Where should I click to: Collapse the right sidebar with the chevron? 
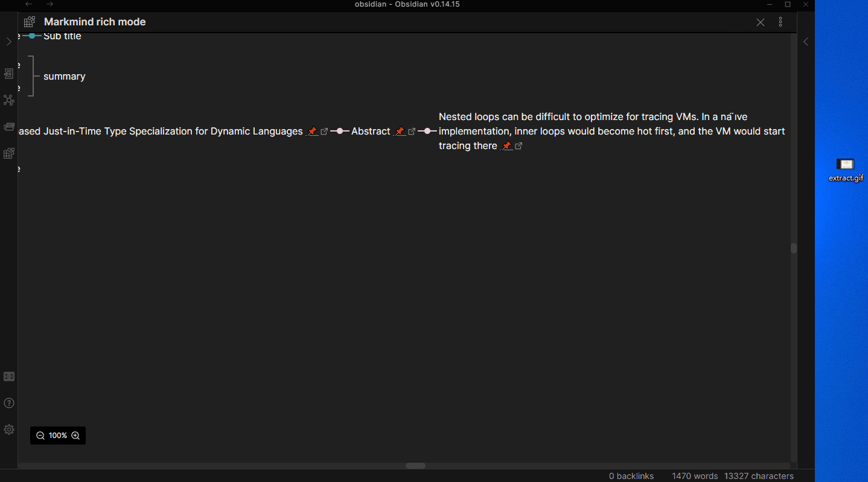[806, 42]
